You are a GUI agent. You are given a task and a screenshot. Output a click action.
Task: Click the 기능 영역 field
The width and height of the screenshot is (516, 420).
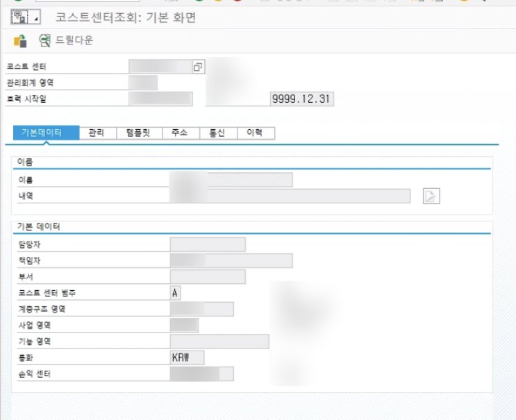(x=219, y=342)
